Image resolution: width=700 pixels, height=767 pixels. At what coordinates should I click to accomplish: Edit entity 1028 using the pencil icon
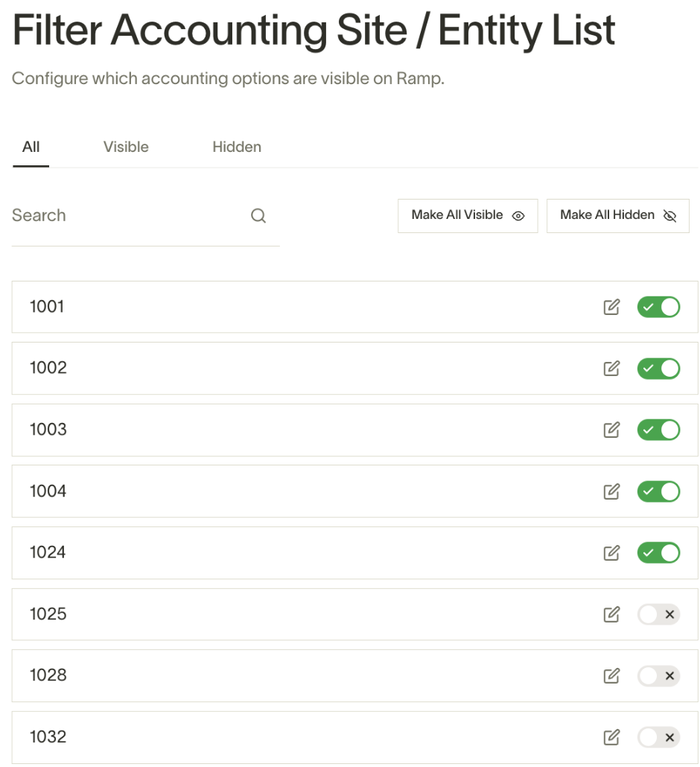611,676
